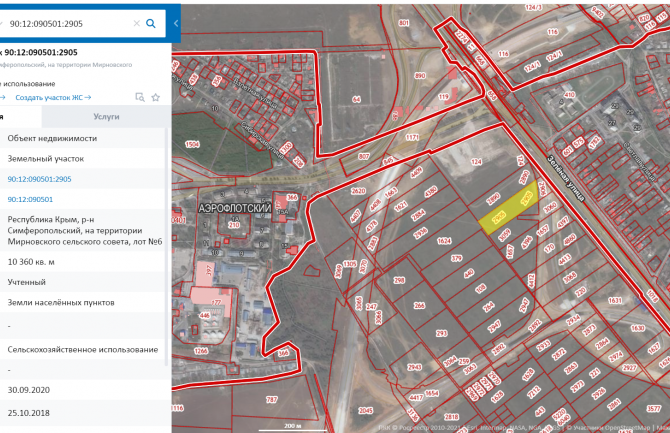Open link 90:12:090501:2905
This screenshot has width=670, height=433.
pyautogui.click(x=39, y=179)
